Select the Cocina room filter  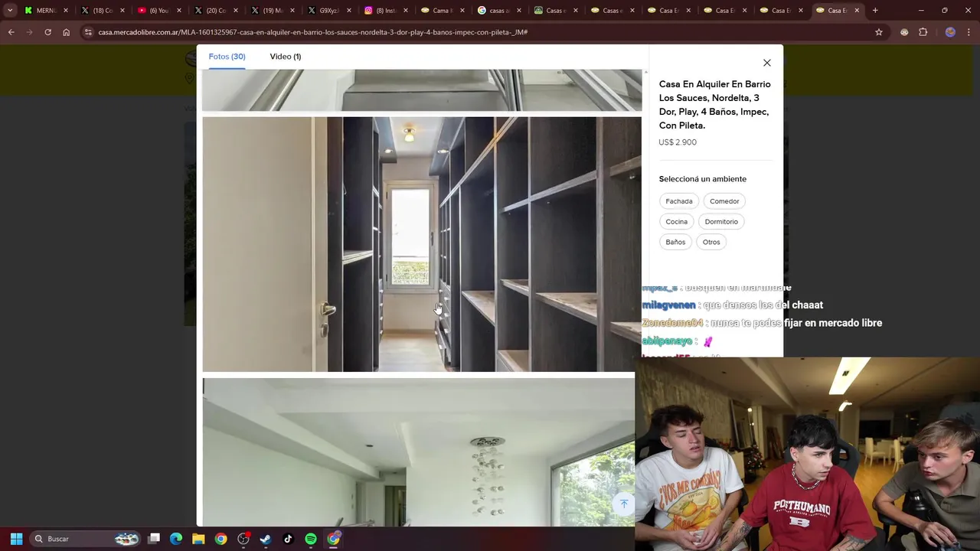676,222
